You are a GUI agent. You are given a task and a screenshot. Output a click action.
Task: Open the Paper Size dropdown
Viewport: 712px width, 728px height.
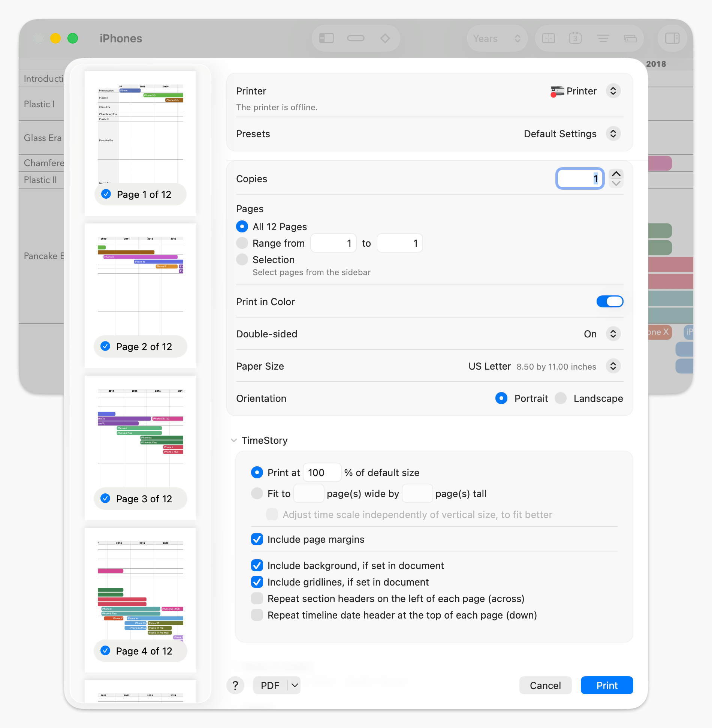pos(613,366)
